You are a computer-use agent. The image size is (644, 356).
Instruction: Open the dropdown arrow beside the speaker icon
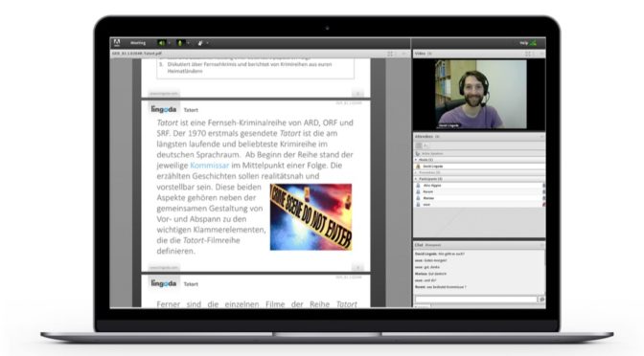click(x=169, y=43)
